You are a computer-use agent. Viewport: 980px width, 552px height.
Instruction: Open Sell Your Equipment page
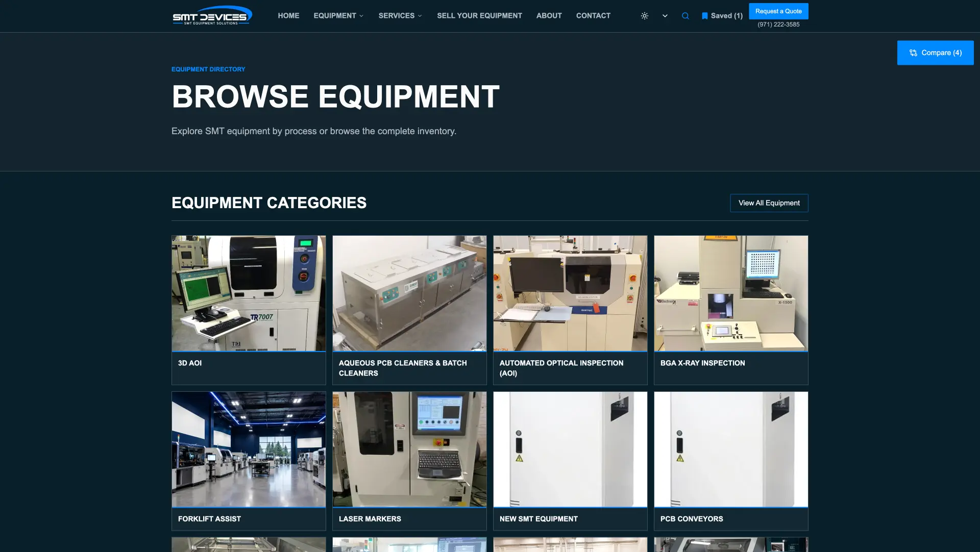(x=479, y=16)
